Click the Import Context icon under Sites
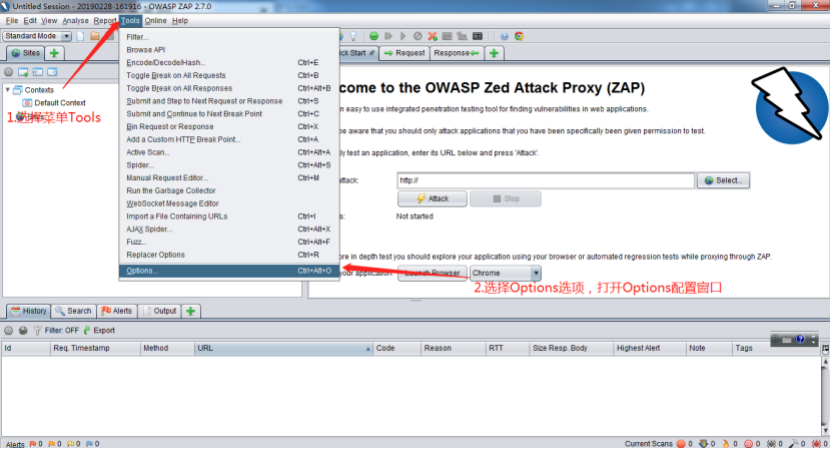832x450 pixels. [x=38, y=72]
